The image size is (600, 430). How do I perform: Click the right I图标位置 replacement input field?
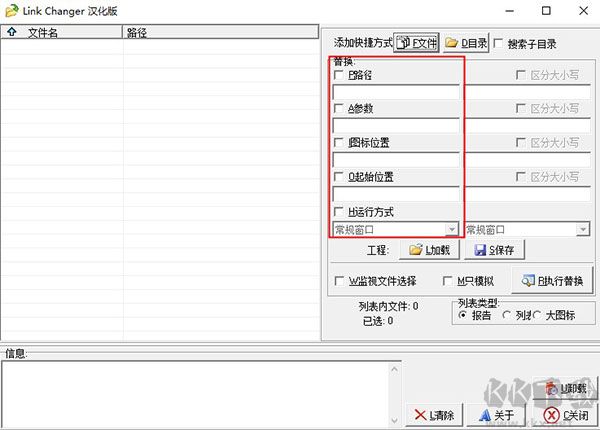528,160
